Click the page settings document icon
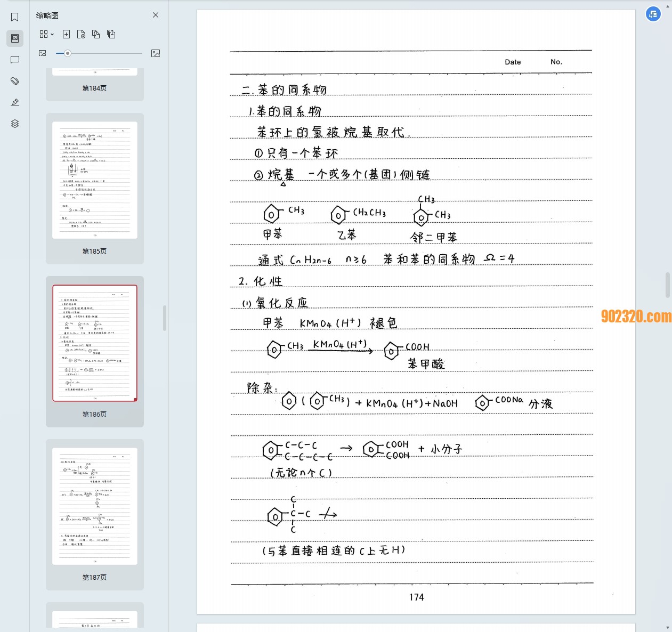The image size is (672, 632). click(81, 34)
